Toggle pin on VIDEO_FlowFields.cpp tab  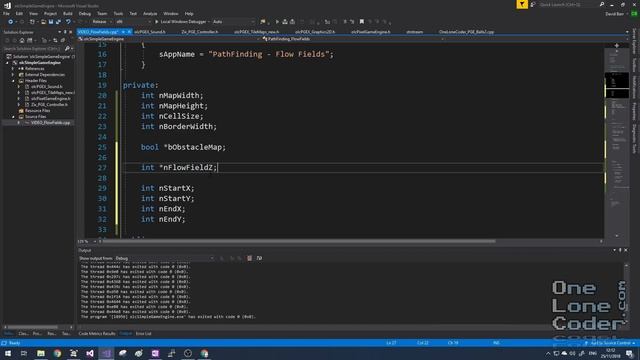(x=123, y=31)
